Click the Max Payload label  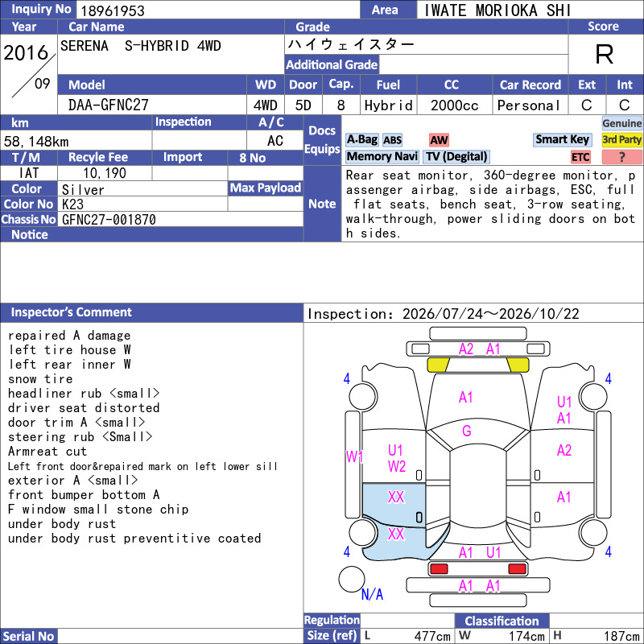coord(266,188)
